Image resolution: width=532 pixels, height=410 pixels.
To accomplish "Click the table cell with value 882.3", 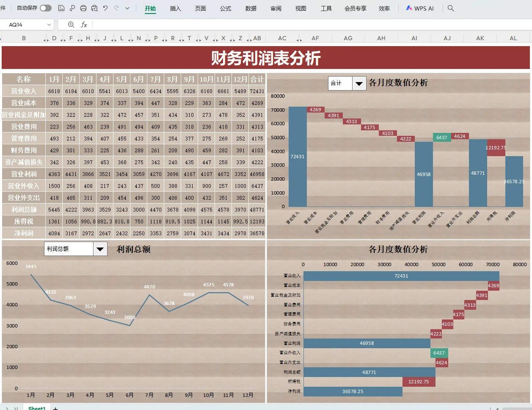I will pos(105,221).
